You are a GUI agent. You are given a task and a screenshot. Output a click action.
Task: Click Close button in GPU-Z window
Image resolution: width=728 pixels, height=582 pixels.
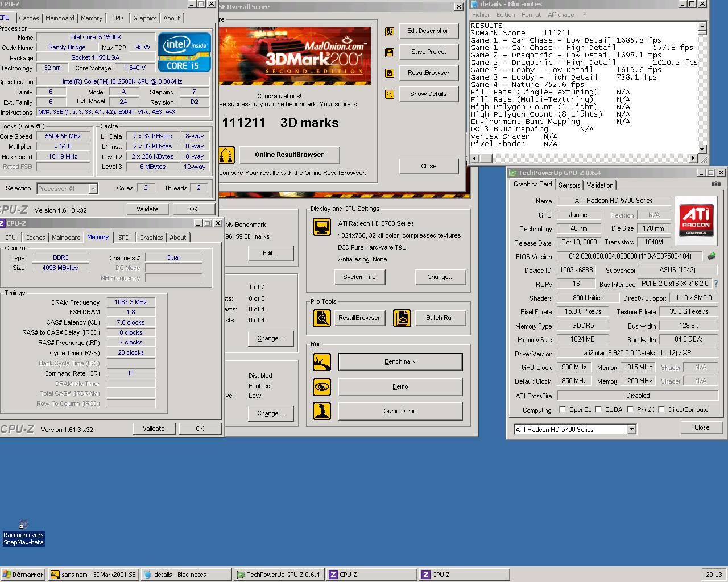click(x=701, y=427)
